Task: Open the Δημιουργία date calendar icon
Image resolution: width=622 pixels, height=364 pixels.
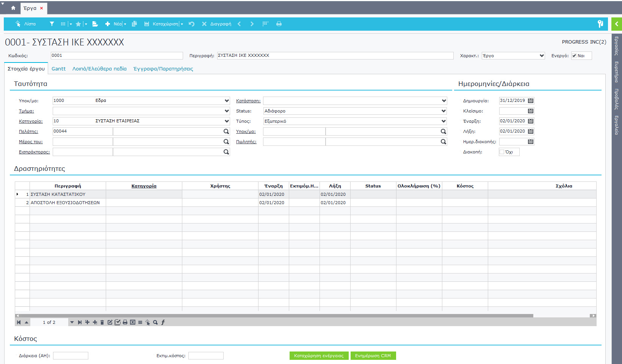Action: click(531, 101)
